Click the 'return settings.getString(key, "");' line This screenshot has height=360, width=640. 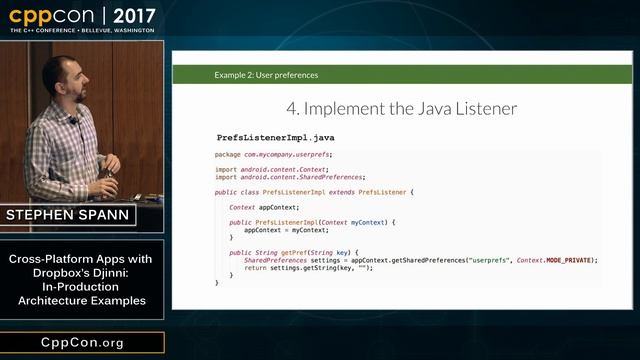309,268
